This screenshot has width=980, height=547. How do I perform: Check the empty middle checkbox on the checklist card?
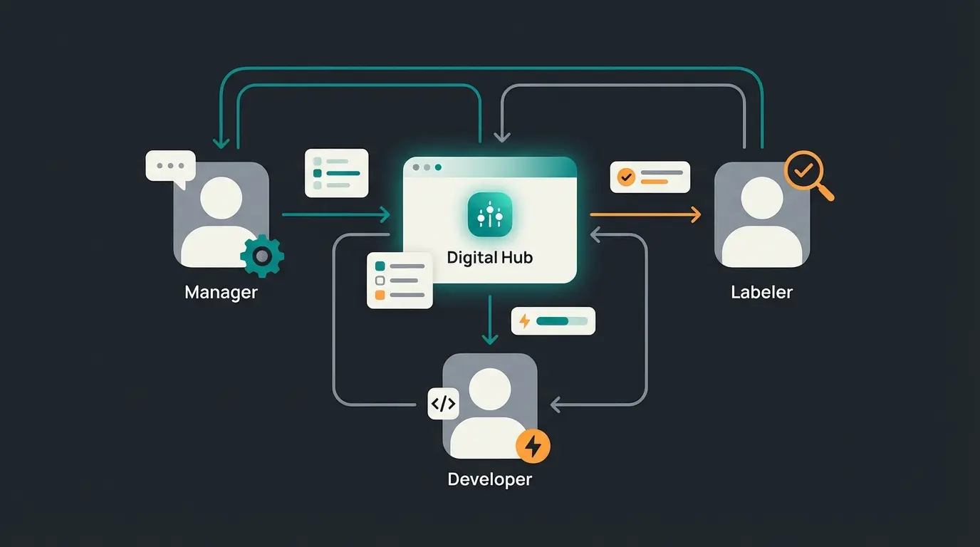380,280
